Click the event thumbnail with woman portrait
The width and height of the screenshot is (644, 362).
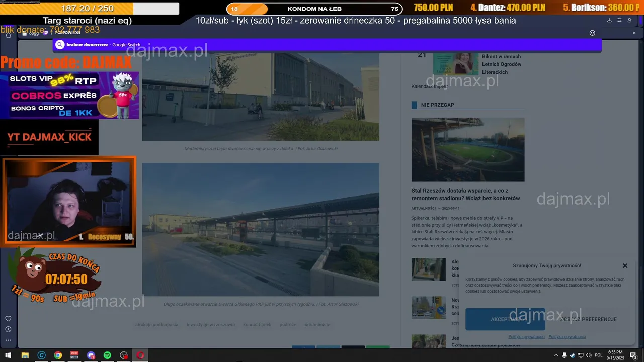[455, 64]
